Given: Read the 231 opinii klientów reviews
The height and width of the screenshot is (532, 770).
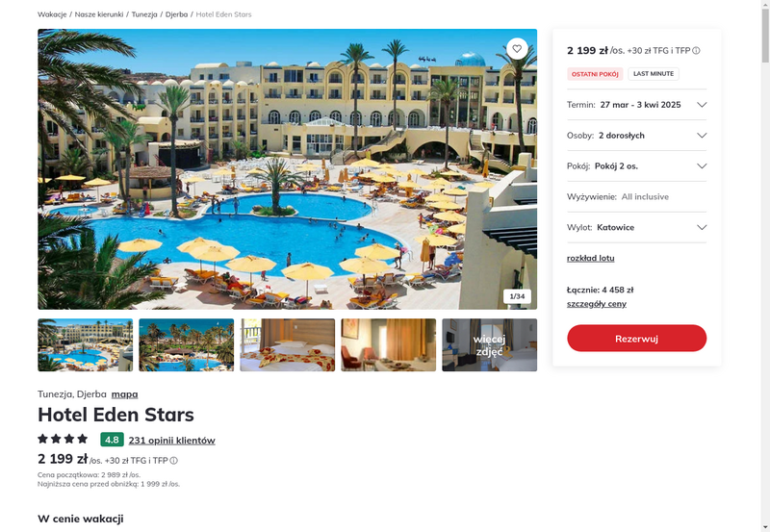Looking at the screenshot, I should coord(172,441).
